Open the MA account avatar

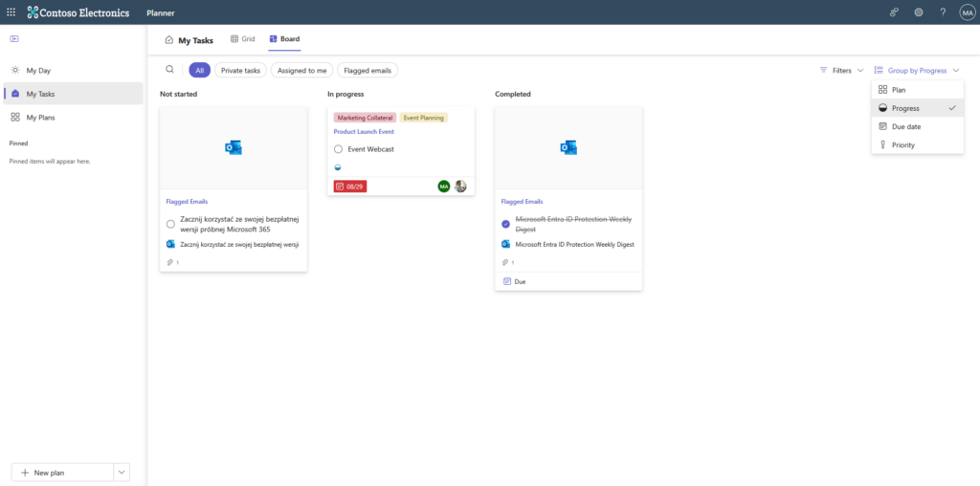click(967, 12)
